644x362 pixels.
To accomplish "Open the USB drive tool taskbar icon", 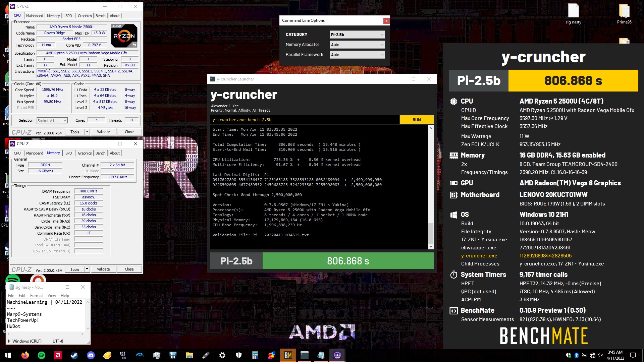I will point(206,355).
